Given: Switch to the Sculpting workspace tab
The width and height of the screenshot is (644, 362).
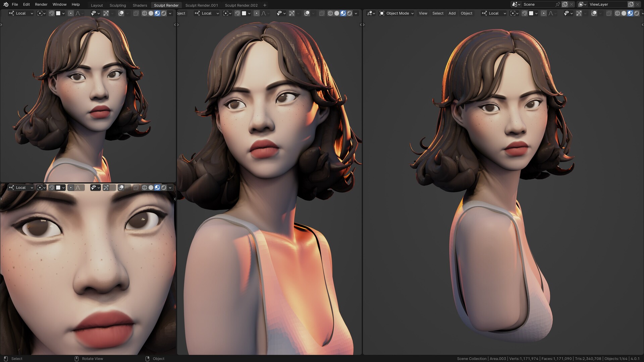Looking at the screenshot, I should coord(118,5).
